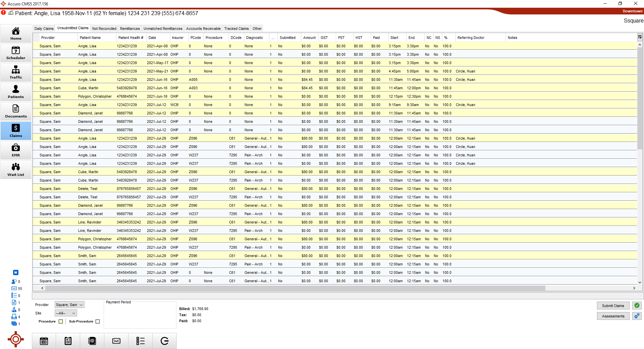Screen dimensions: 644x349
Task: Open the address book quick-action button
Action: [92, 341]
